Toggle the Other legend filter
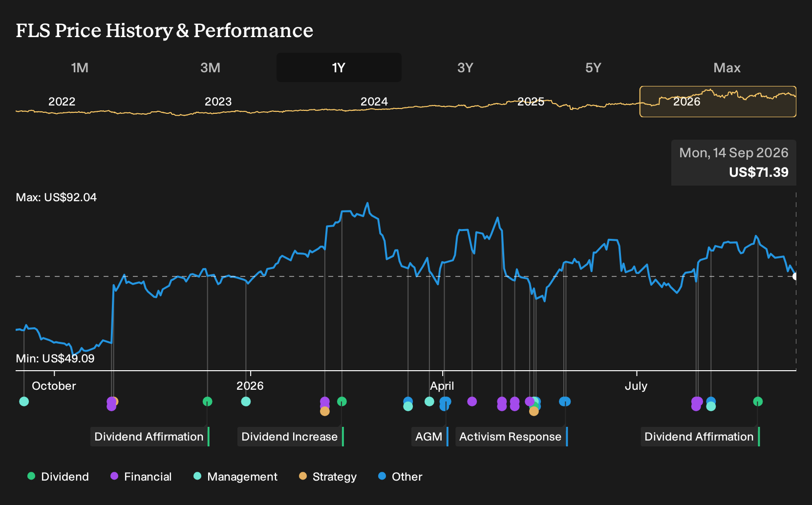 pyautogui.click(x=400, y=477)
